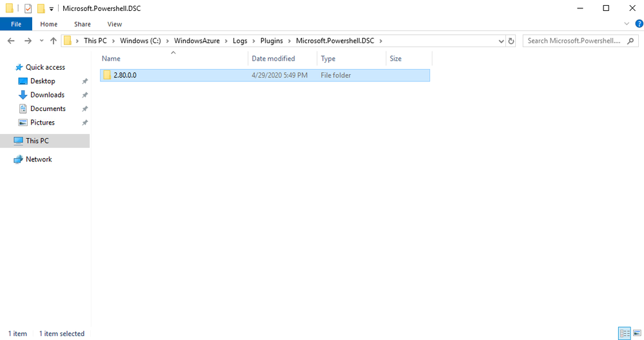Switch to Details view in the status bar
The image size is (644, 340).
click(x=624, y=334)
